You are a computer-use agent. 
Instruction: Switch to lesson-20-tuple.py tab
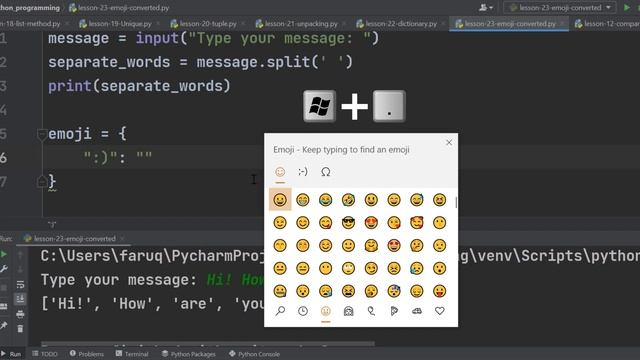pos(203,24)
